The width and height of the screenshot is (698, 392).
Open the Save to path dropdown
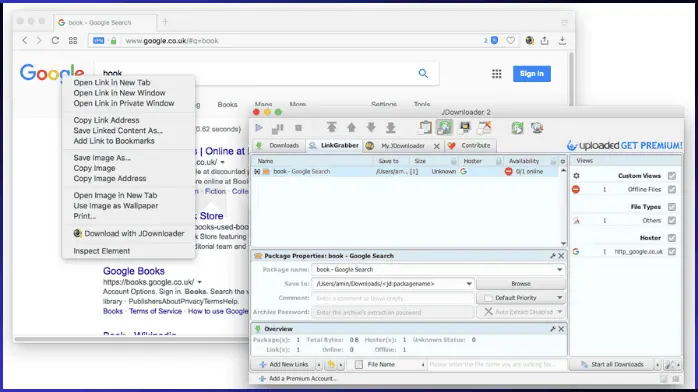469,284
